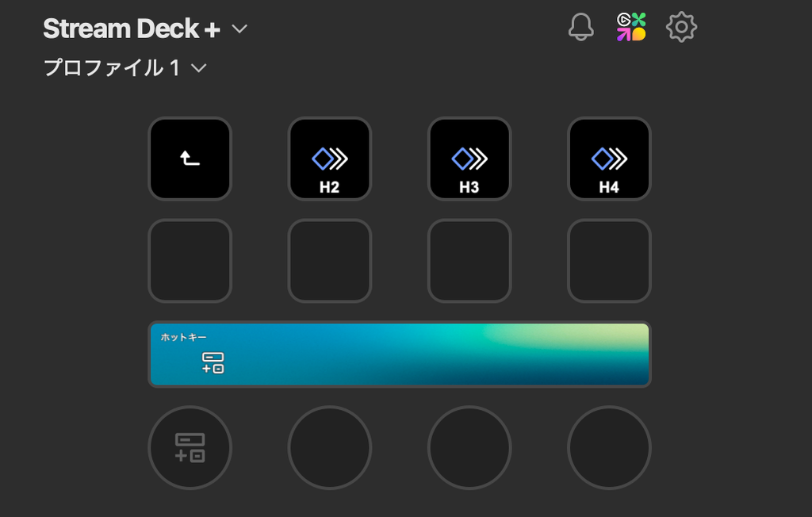The width and height of the screenshot is (812, 517).
Task: Select the first dial with stack icon
Action: click(x=190, y=447)
